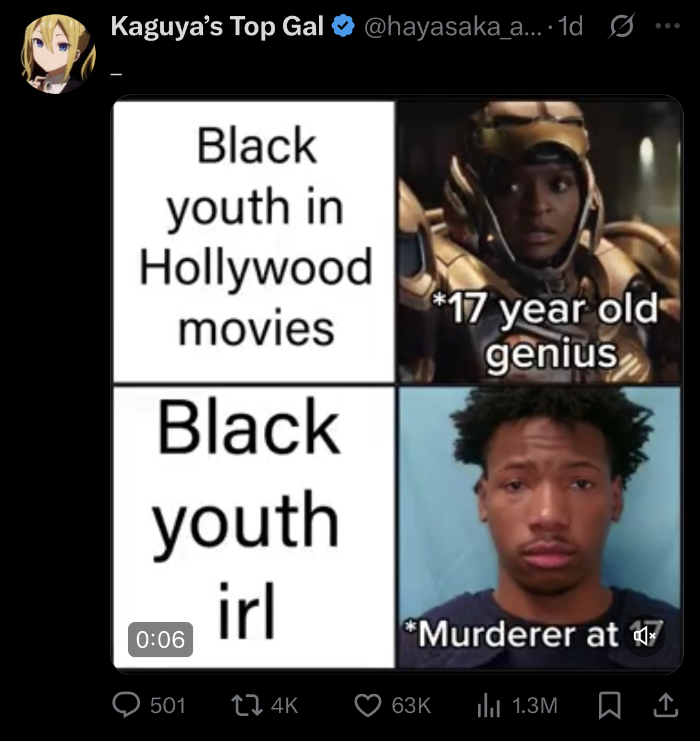Open the Kaguya's Top Gal profile name
The height and width of the screenshot is (741, 700).
click(218, 27)
